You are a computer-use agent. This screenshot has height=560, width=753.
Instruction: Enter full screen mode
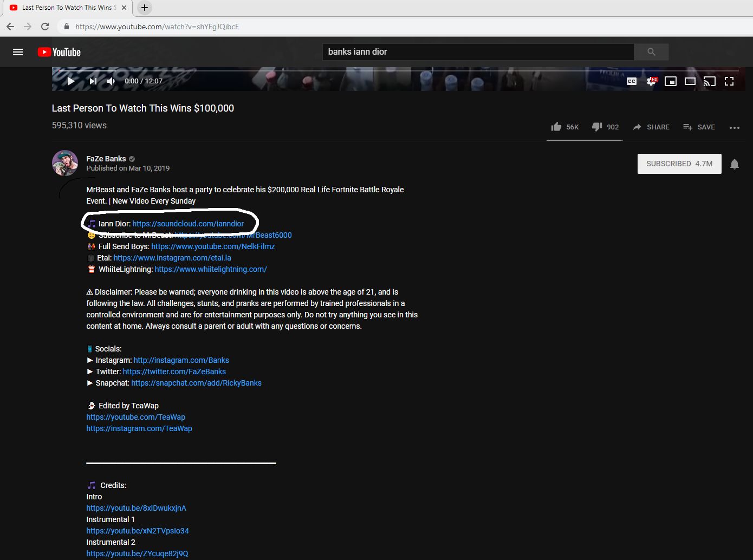pos(729,81)
